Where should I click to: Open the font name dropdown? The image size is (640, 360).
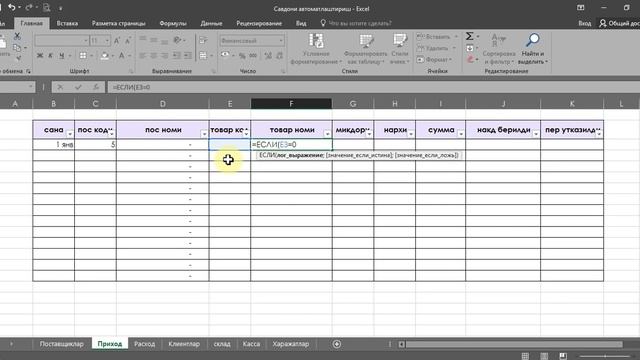[x=86, y=40]
